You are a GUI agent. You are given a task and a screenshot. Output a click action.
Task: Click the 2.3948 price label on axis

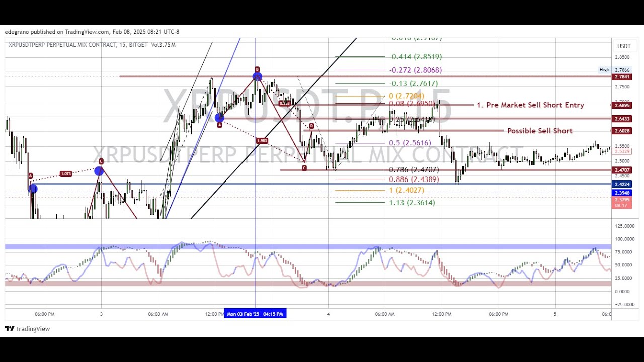coord(622,193)
